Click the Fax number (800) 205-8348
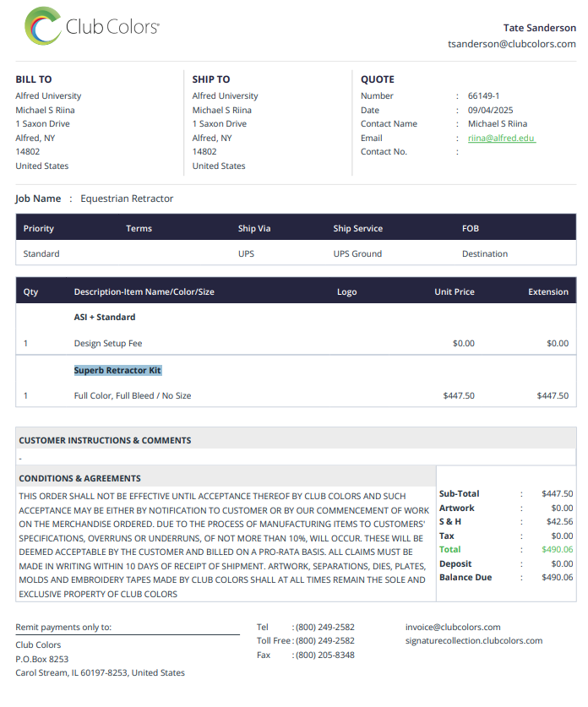 click(x=324, y=655)
